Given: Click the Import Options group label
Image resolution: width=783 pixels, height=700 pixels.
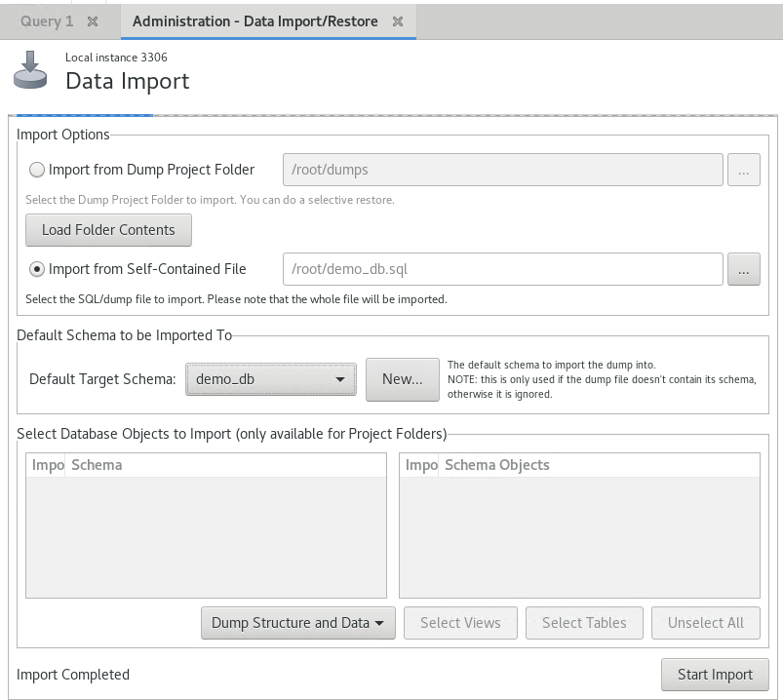Looking at the screenshot, I should point(63,135).
